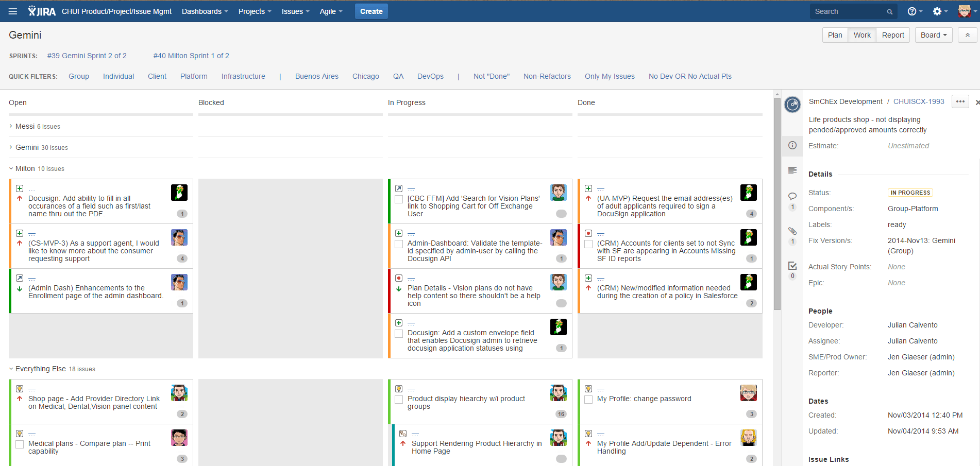Click the JIRA logo
Viewport: 980px width, 466px height.
[x=41, y=11]
